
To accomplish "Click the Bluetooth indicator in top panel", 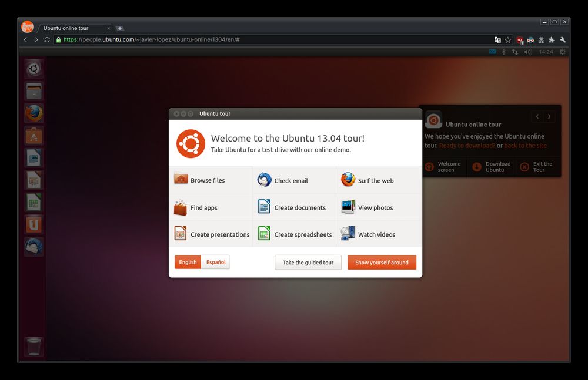I will (504, 52).
